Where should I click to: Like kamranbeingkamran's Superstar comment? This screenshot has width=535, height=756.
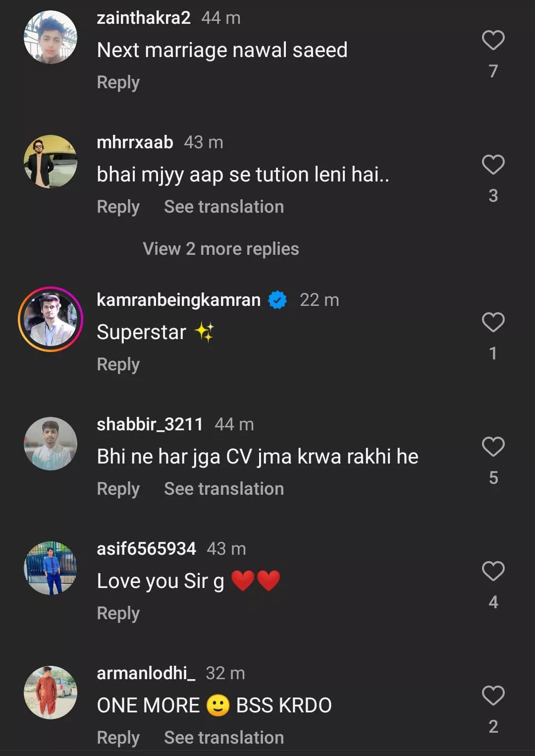(x=493, y=322)
